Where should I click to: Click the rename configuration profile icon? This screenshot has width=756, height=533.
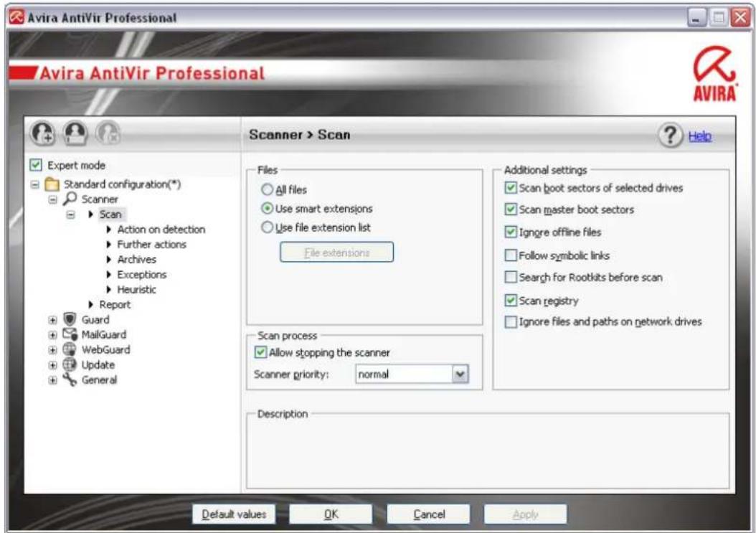point(76,133)
